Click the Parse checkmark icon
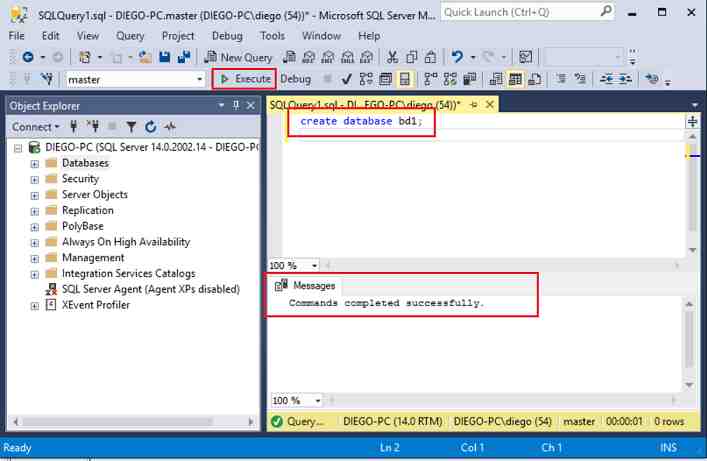The width and height of the screenshot is (707, 461). click(346, 80)
